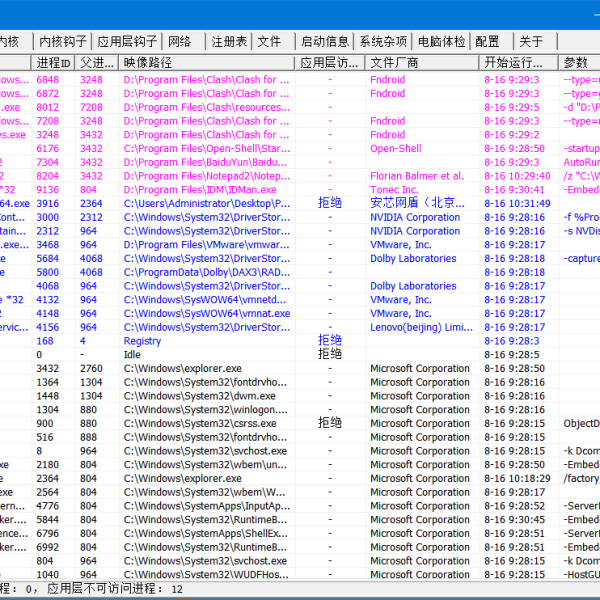
Task: Select process ID 1364 cell
Action: point(48,382)
